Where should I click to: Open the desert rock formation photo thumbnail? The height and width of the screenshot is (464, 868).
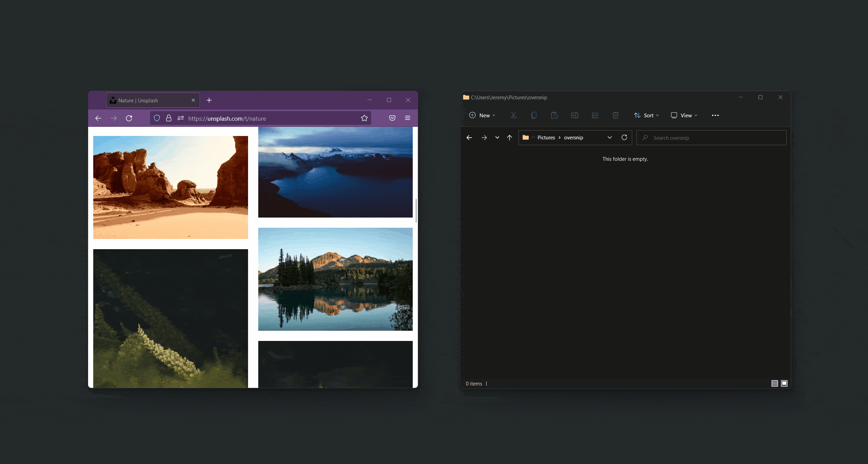pyautogui.click(x=170, y=187)
